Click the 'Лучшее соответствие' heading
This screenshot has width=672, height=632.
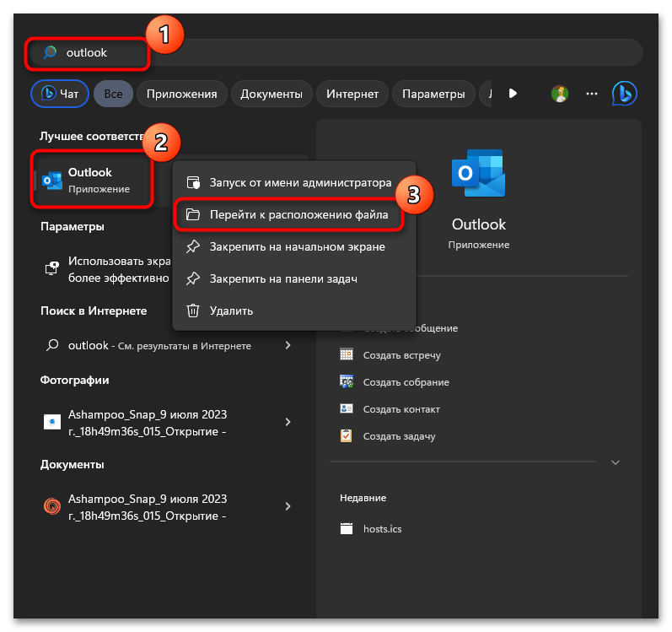coord(92,137)
